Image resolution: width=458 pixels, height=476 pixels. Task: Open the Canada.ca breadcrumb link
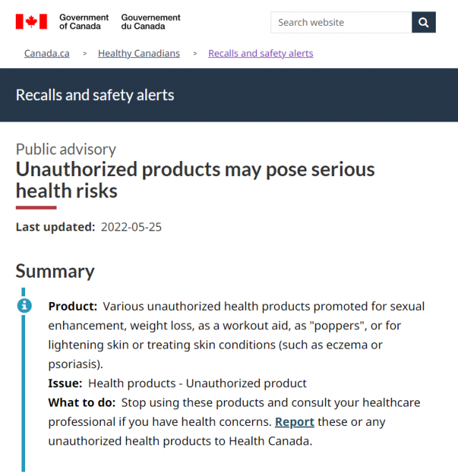click(x=47, y=54)
